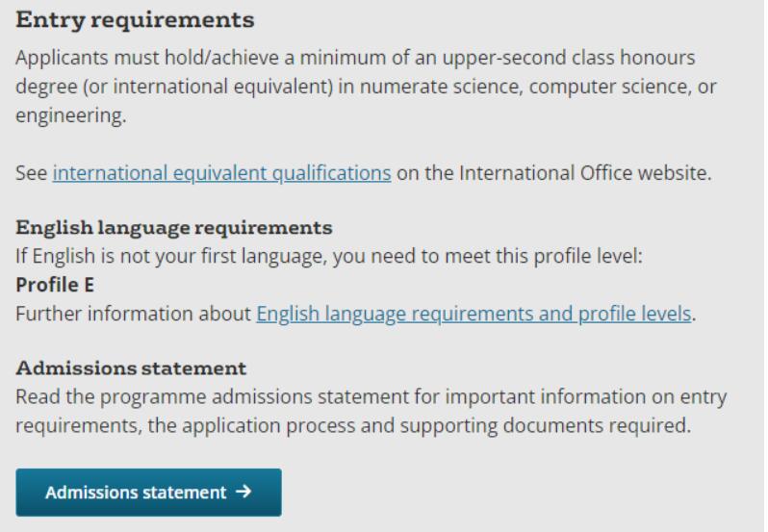Click the text "Further information about"
Screen dimensions: 768x532
tap(134, 315)
